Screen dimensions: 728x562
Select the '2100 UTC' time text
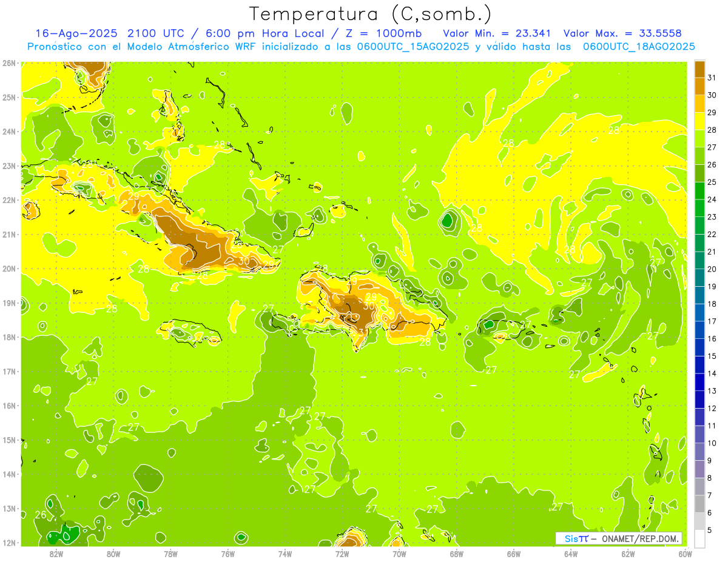157,33
